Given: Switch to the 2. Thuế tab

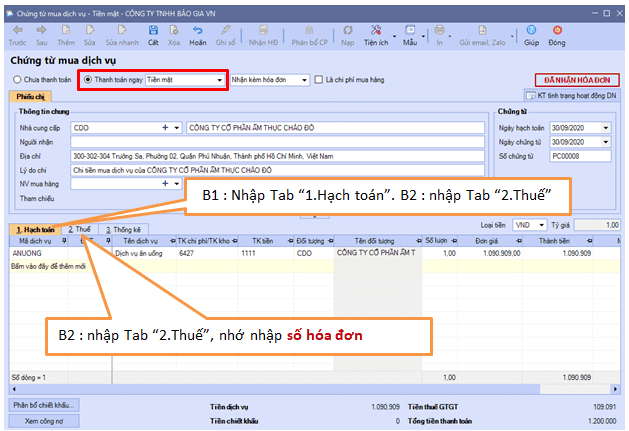Looking at the screenshot, I should tap(77, 229).
